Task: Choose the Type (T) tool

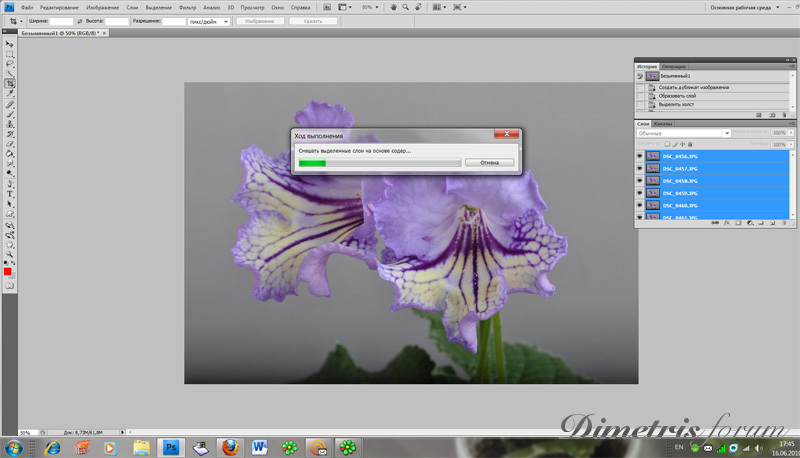Action: point(10,194)
